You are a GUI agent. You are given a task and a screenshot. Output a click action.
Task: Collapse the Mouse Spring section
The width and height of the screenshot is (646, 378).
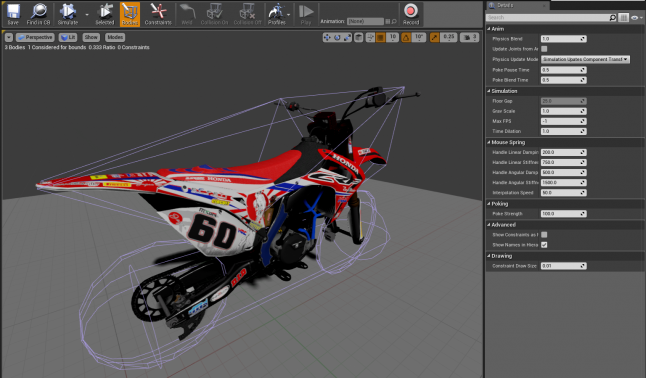(489, 142)
